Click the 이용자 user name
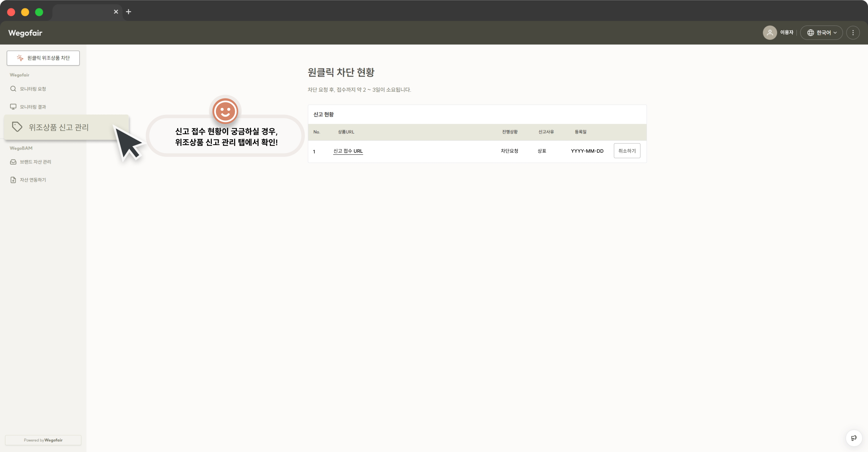Image resolution: width=868 pixels, height=452 pixels. [x=787, y=32]
